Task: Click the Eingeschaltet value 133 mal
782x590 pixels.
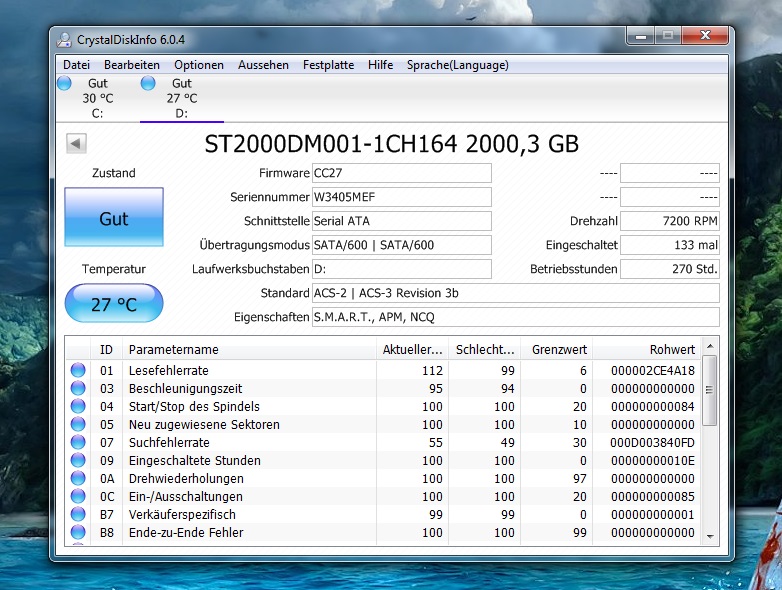Action: pyautogui.click(x=670, y=245)
